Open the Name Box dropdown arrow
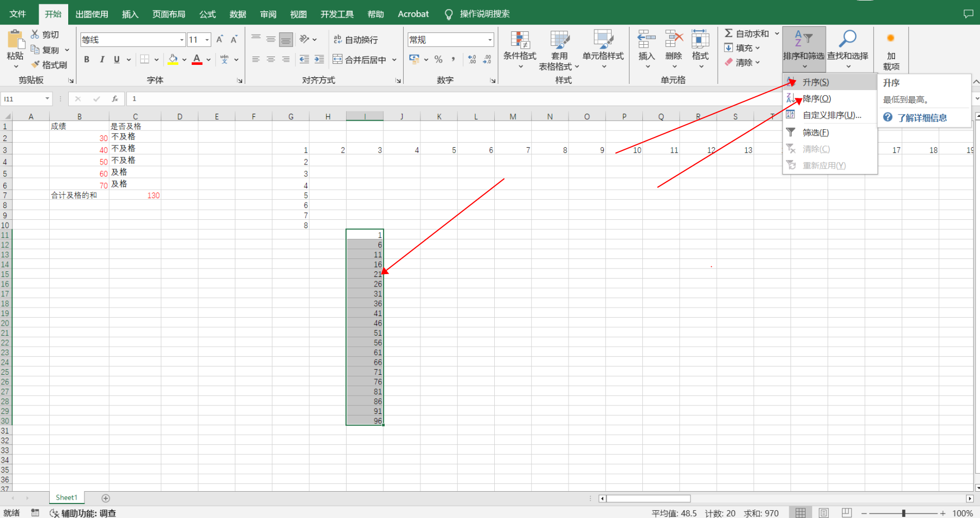The width and height of the screenshot is (980, 518). pos(47,99)
